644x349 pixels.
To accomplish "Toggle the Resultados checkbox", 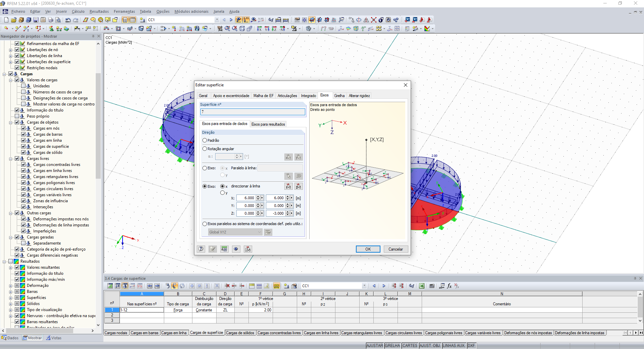I will [10, 261].
